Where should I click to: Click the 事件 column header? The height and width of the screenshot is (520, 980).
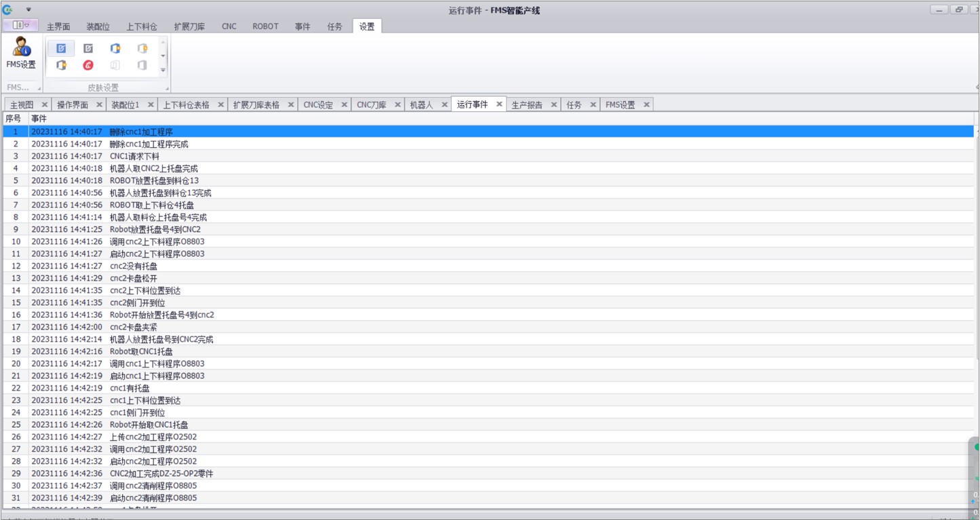pyautogui.click(x=39, y=119)
